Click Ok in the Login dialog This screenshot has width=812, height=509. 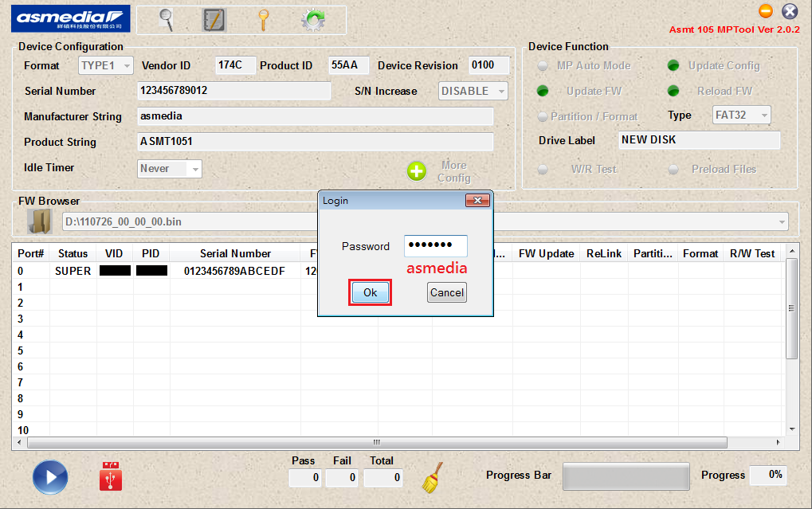(371, 292)
